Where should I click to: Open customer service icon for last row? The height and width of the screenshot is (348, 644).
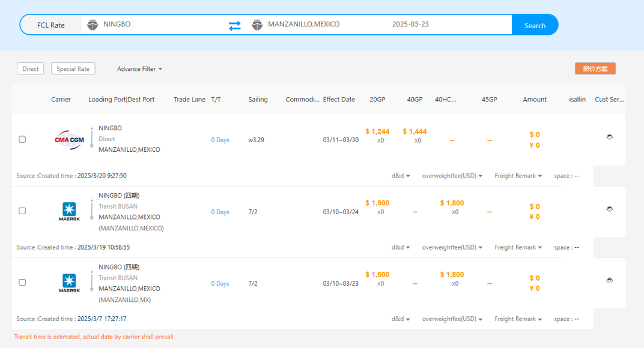(x=610, y=280)
